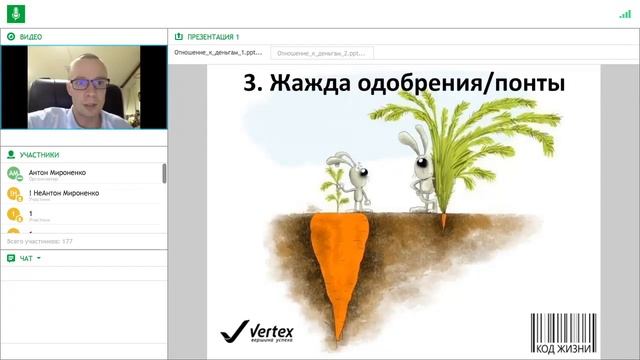Click the Всего участников: 177 counter
The height and width of the screenshot is (360, 640).
coord(40,241)
